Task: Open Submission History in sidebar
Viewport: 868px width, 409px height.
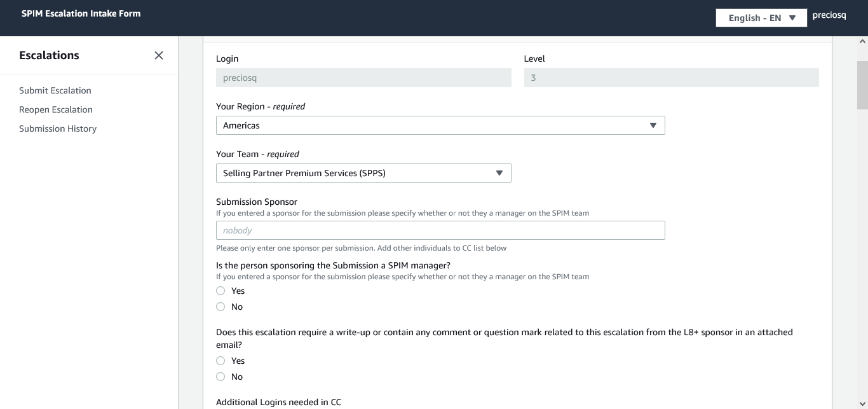Action: [58, 128]
